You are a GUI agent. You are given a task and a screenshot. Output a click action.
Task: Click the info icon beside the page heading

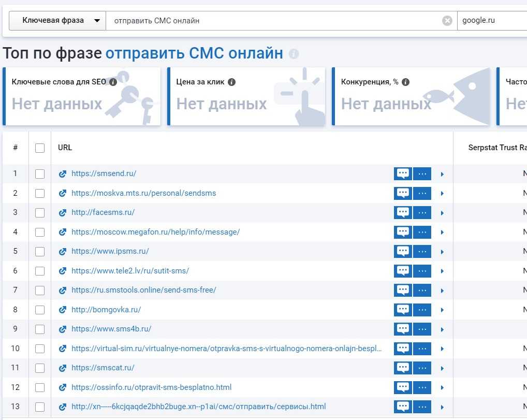(x=294, y=54)
